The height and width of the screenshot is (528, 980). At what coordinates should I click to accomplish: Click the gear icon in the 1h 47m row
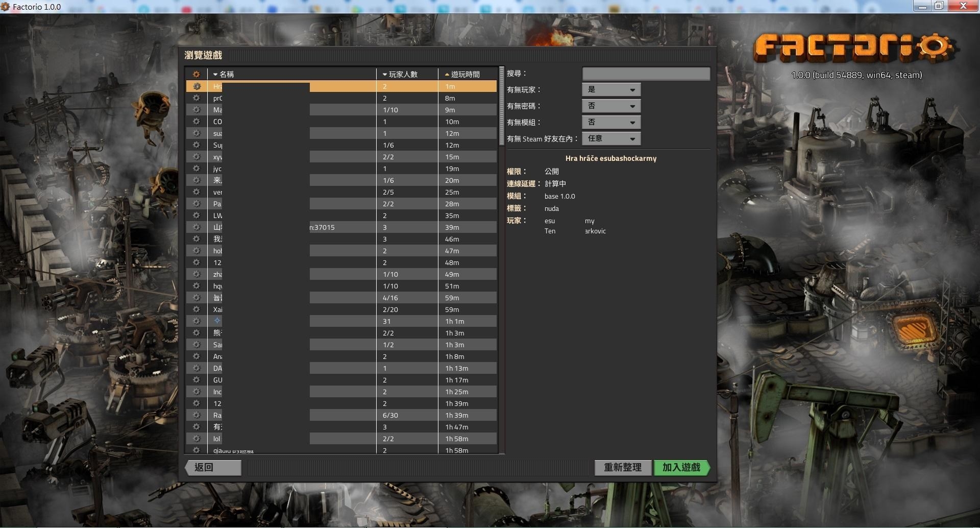pyautogui.click(x=197, y=427)
